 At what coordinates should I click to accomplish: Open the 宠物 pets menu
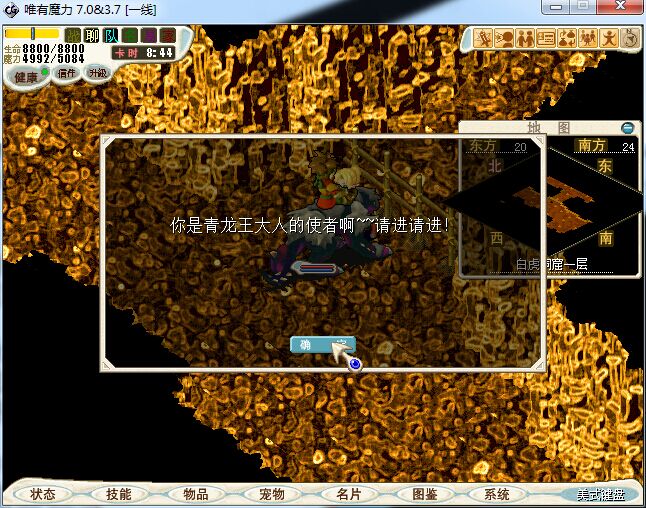click(x=272, y=494)
